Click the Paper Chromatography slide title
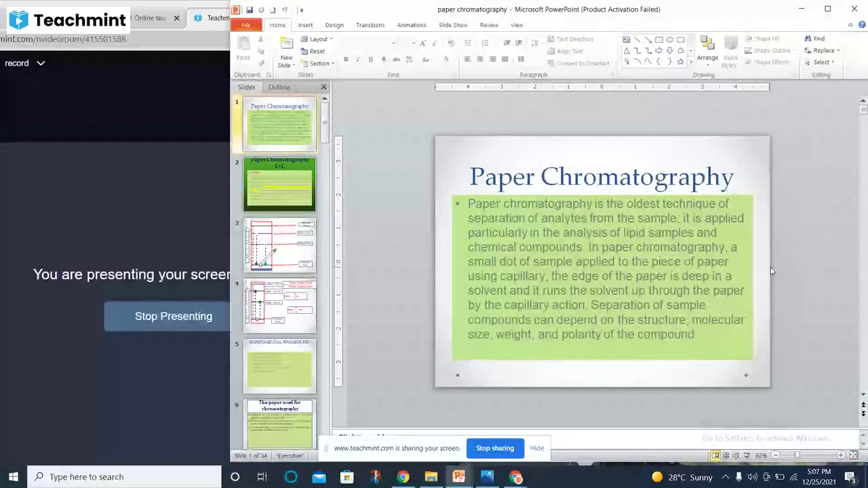The width and height of the screenshot is (868, 488). 601,176
